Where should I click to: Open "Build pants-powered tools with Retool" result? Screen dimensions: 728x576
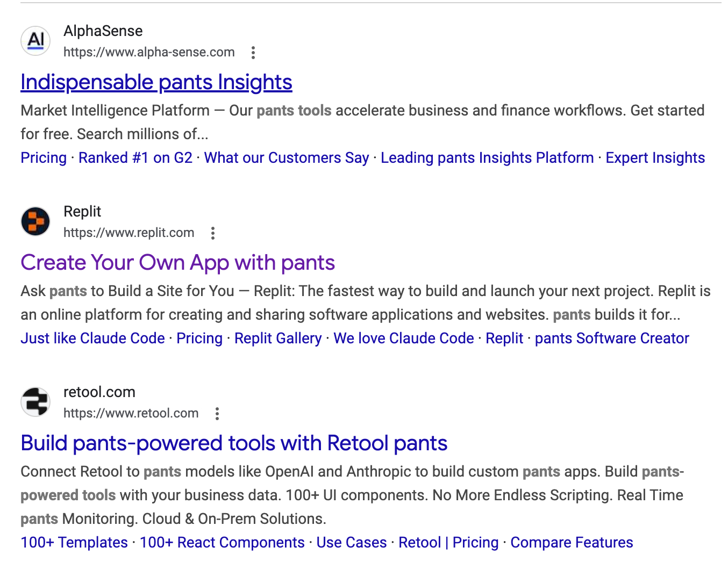click(234, 443)
